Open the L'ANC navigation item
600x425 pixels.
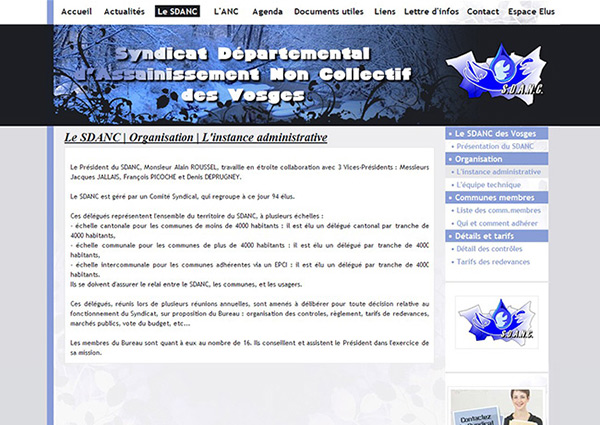(226, 11)
